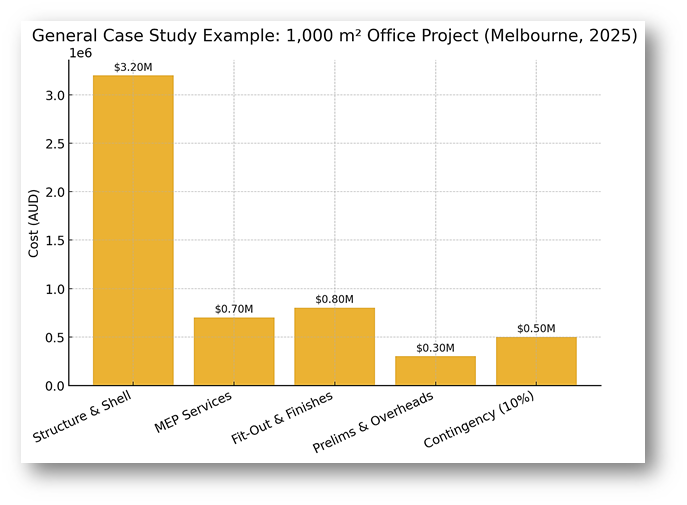This screenshot has height=505, width=687.
Task: Select the Prelims & Overheads bar
Action: 435,371
